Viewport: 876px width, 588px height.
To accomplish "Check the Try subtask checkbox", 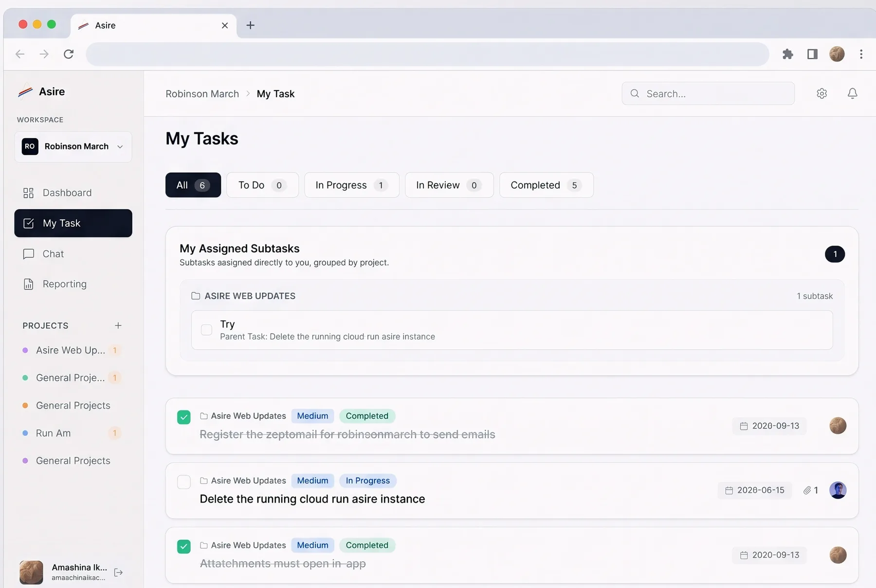I will tap(206, 330).
